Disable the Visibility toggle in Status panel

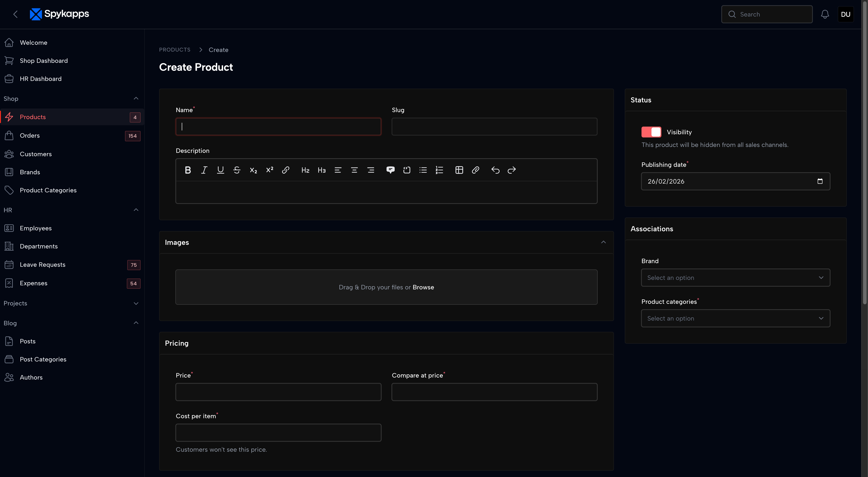651,132
